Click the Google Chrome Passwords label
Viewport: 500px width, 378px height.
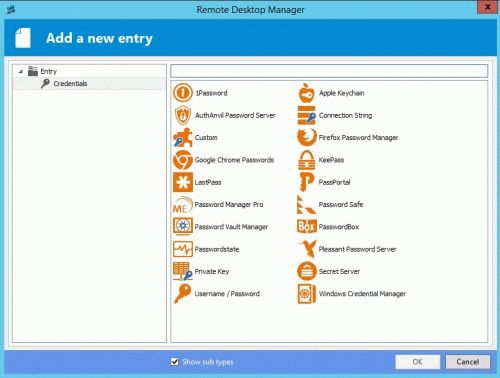click(234, 160)
